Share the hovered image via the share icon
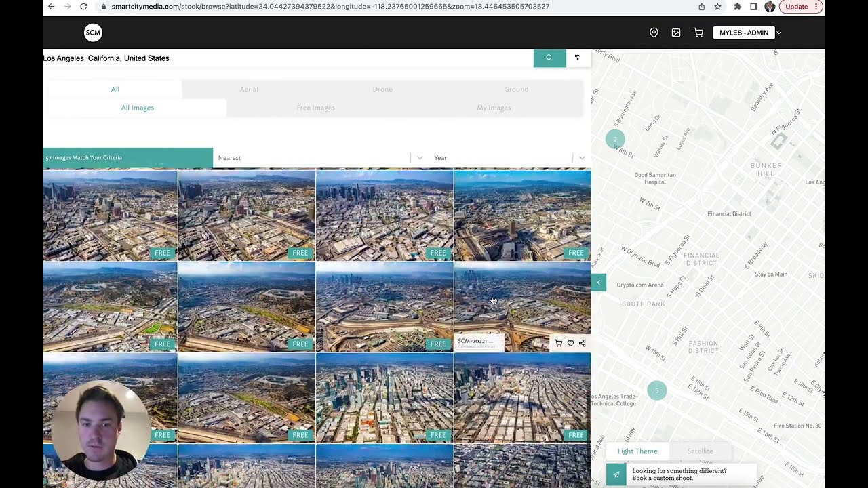This screenshot has height=488, width=868. pyautogui.click(x=582, y=344)
